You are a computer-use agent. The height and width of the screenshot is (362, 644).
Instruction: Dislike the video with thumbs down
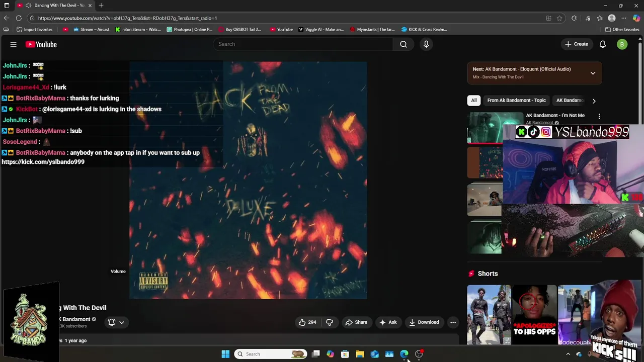point(330,322)
